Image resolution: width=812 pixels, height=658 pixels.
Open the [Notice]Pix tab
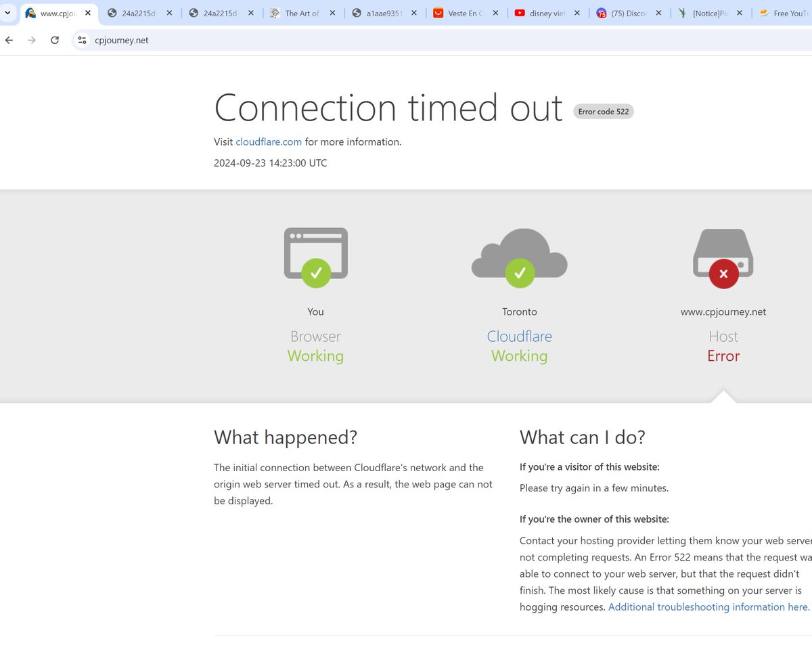tap(710, 13)
